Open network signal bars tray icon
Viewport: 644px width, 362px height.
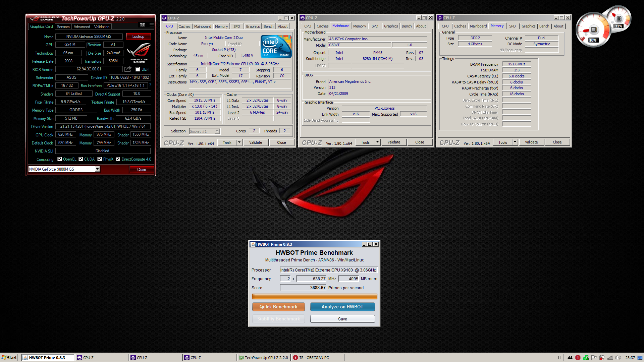[610, 358]
